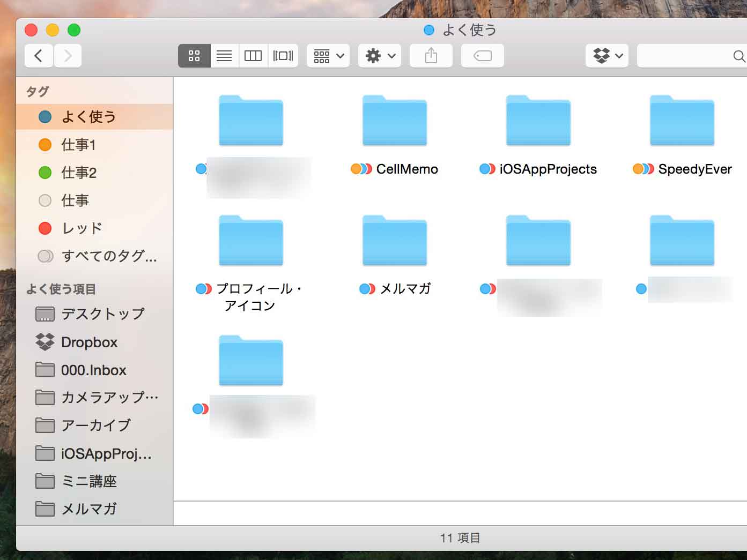
Task: Select the red レッド tag
Action: tap(95, 228)
